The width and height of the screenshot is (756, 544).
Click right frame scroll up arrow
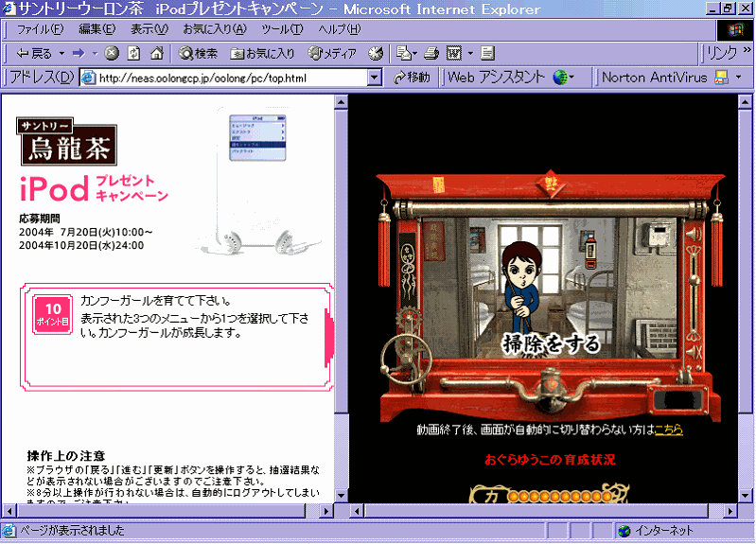pyautogui.click(x=745, y=102)
